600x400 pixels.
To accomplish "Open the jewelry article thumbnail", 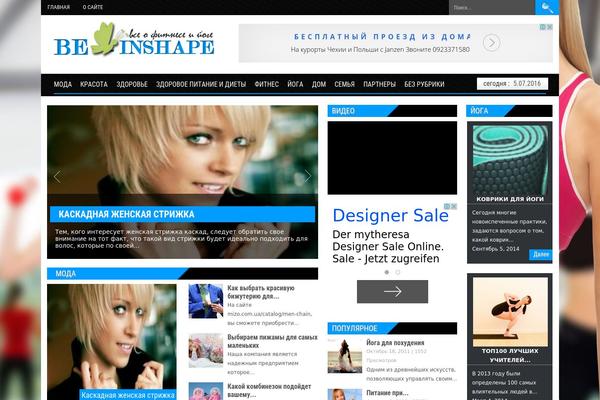I will (206, 301).
